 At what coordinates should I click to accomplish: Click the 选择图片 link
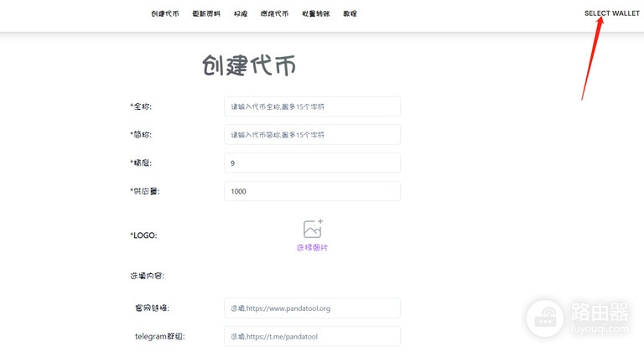(x=312, y=248)
